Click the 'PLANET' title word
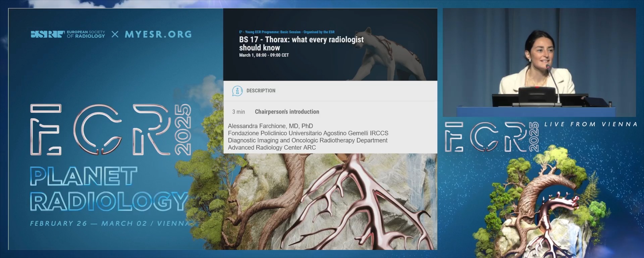Image resolution: width=644 pixels, height=258 pixels. coord(84,176)
